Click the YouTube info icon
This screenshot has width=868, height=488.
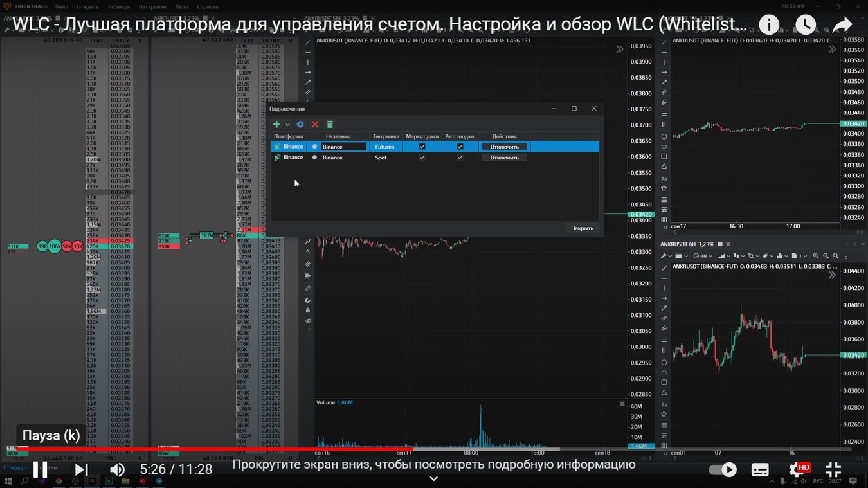coord(769,25)
